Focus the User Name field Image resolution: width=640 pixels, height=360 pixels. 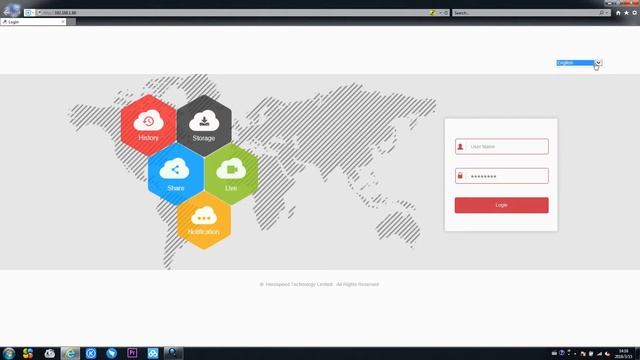click(502, 147)
